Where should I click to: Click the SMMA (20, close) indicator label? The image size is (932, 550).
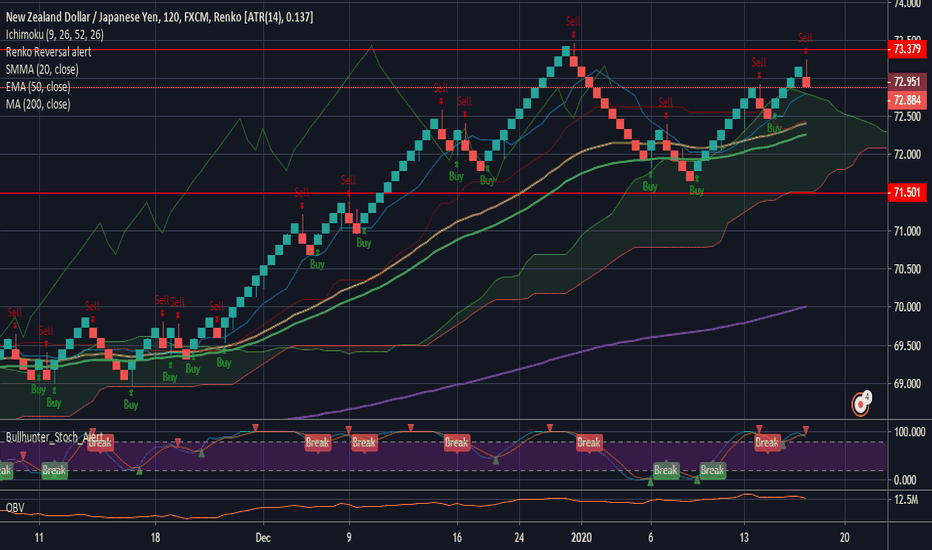(x=41, y=70)
